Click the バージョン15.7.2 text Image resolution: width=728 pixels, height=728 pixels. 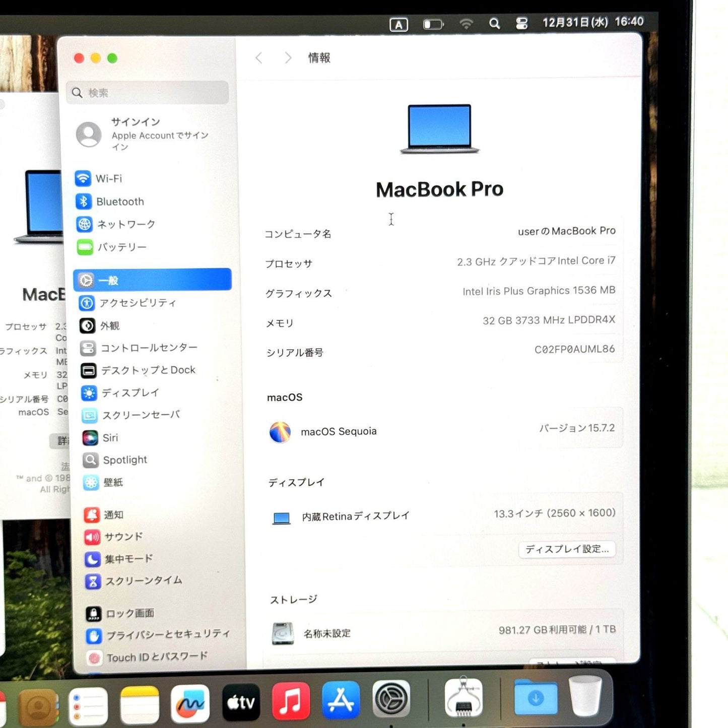[577, 428]
